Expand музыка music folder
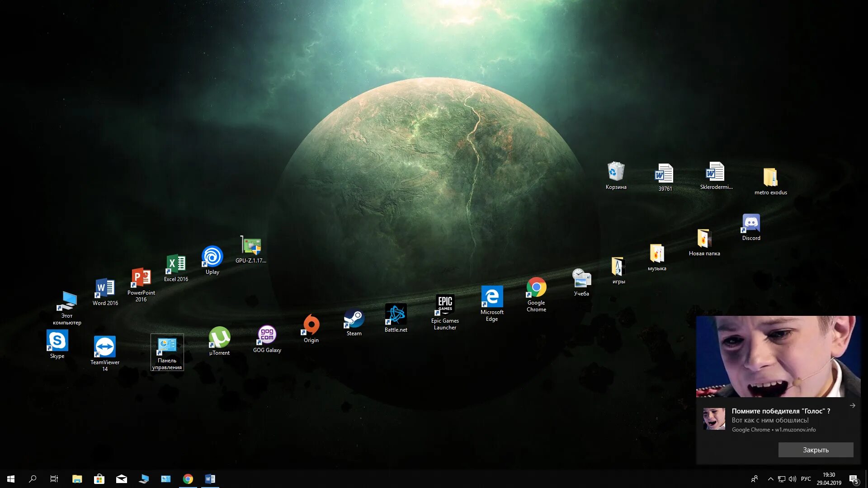Screen dimensions: 868x488 tap(657, 253)
